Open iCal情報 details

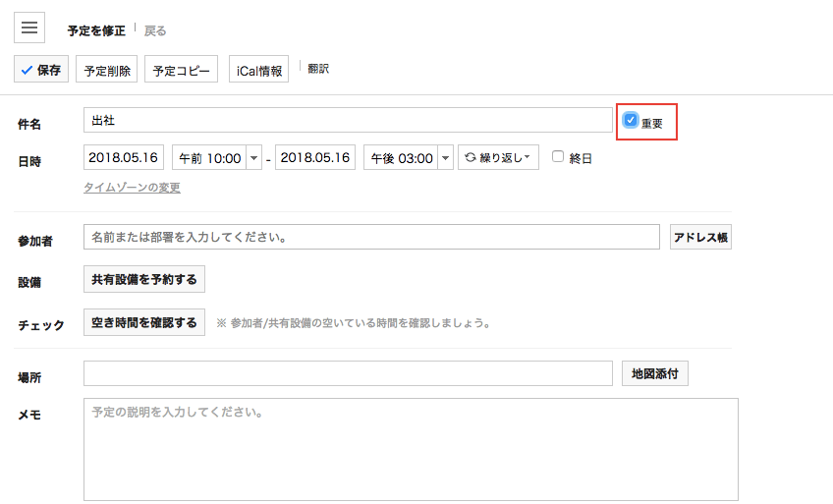click(259, 70)
